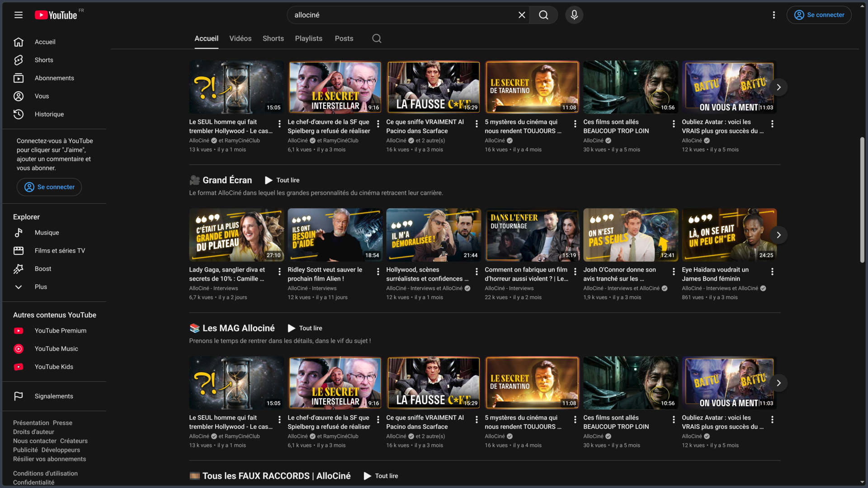Image resolution: width=868 pixels, height=488 pixels.
Task: Open Abonnements in the sidebar
Action: tap(54, 78)
